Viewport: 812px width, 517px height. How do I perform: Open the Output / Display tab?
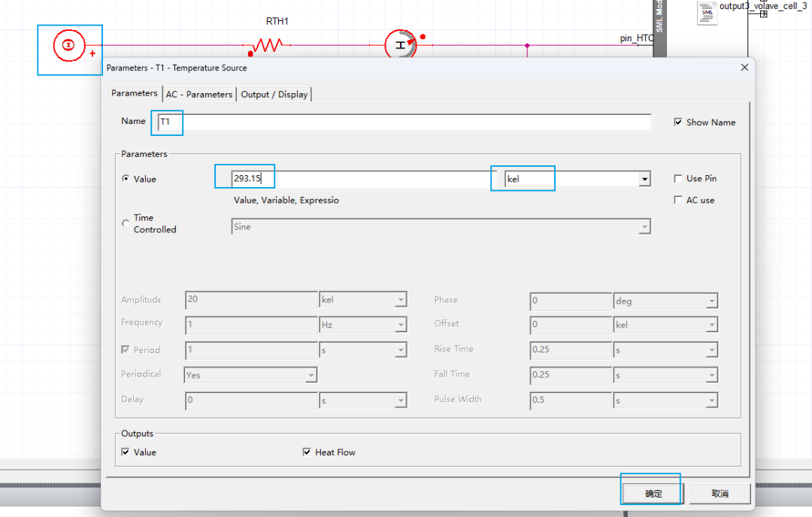[274, 95]
